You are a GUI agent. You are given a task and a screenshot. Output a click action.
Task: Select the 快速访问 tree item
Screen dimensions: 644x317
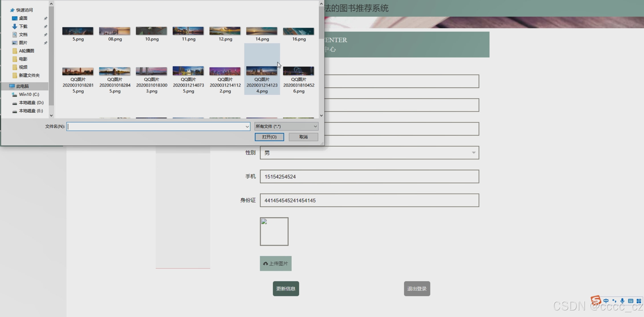click(x=24, y=10)
